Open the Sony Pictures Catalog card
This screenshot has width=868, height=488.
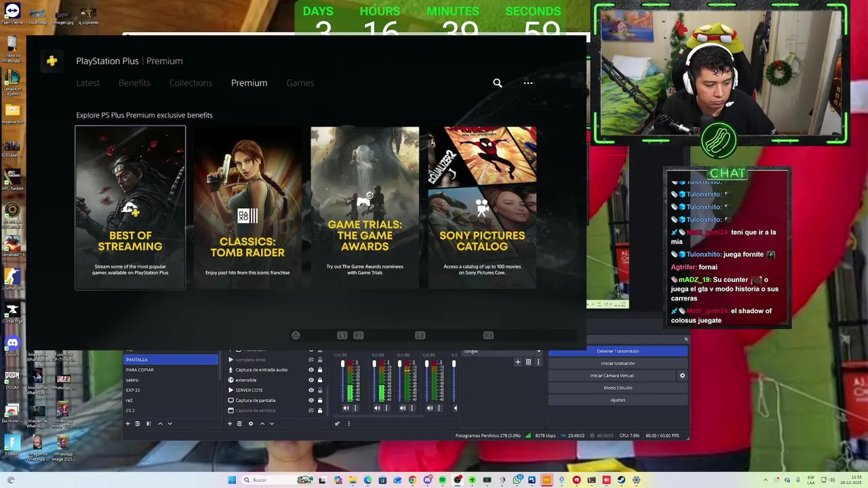coord(482,208)
